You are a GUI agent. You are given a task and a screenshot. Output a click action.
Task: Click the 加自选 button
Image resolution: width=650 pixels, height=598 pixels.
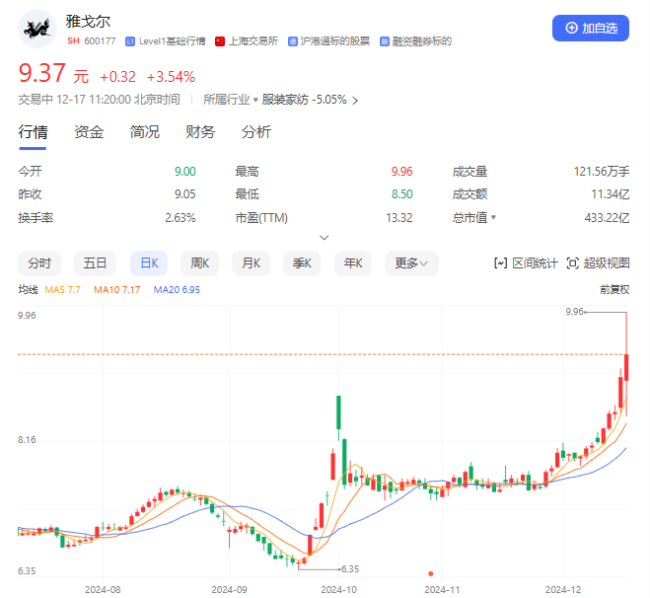tap(590, 28)
